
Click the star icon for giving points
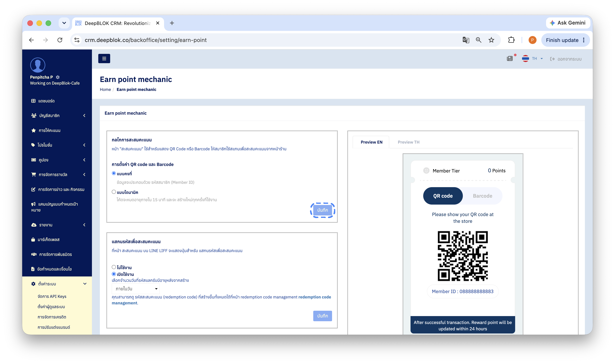point(34,130)
